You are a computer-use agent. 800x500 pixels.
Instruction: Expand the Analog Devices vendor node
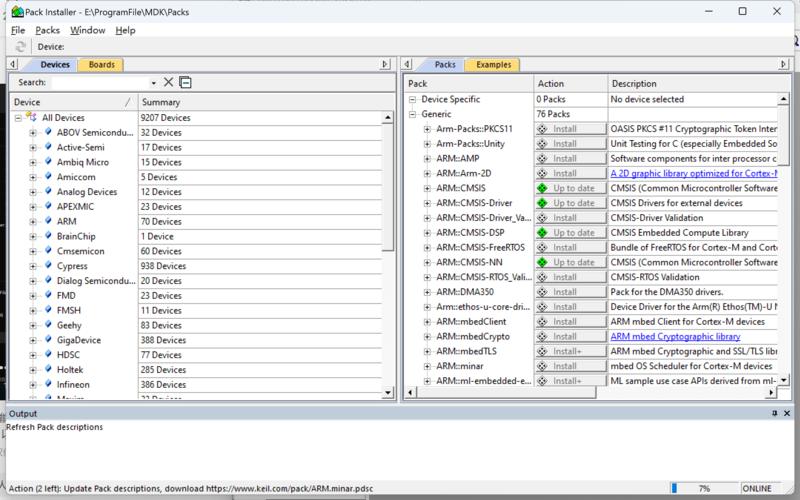pos(33,192)
